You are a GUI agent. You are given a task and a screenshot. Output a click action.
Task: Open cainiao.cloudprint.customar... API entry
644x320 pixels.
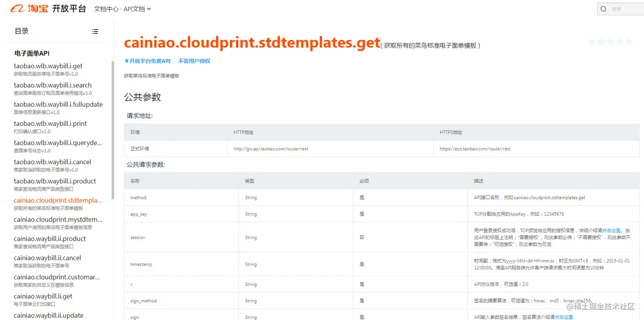[x=57, y=277]
